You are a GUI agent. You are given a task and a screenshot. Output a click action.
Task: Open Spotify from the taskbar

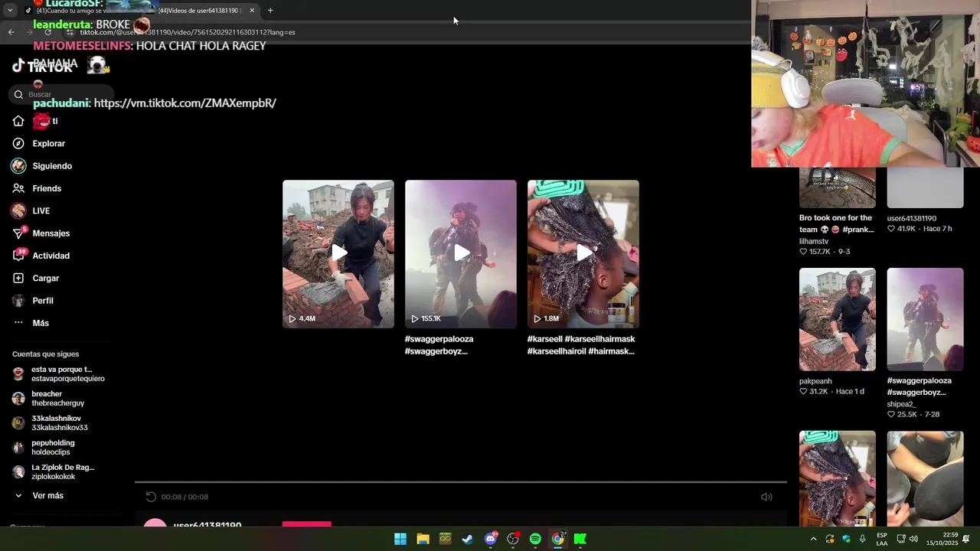pos(535,539)
